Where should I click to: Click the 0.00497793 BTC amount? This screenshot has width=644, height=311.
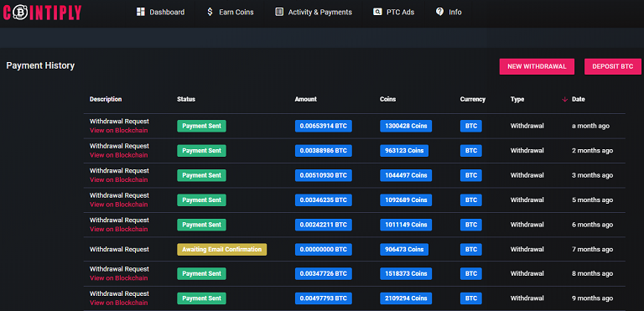[323, 298]
